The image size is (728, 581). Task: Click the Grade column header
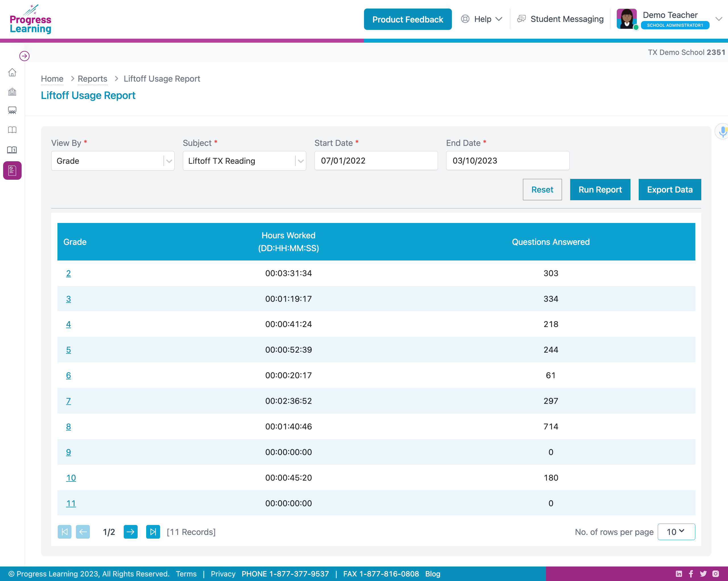75,242
